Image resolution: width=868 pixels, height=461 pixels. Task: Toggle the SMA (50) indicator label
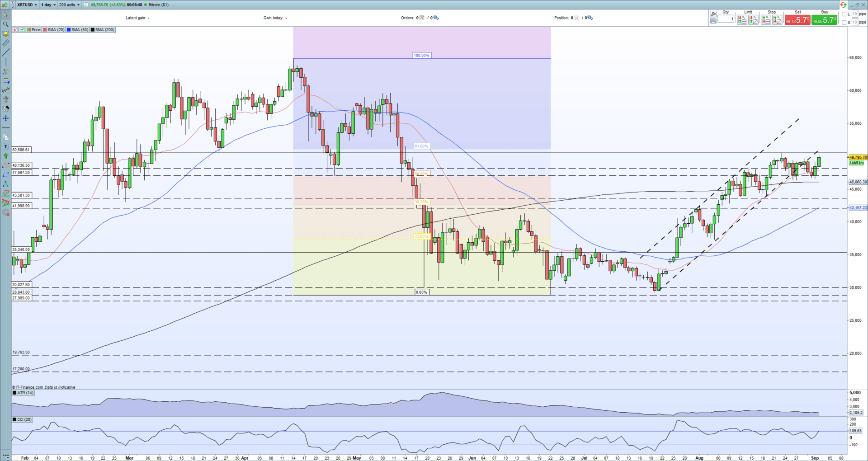78,30
